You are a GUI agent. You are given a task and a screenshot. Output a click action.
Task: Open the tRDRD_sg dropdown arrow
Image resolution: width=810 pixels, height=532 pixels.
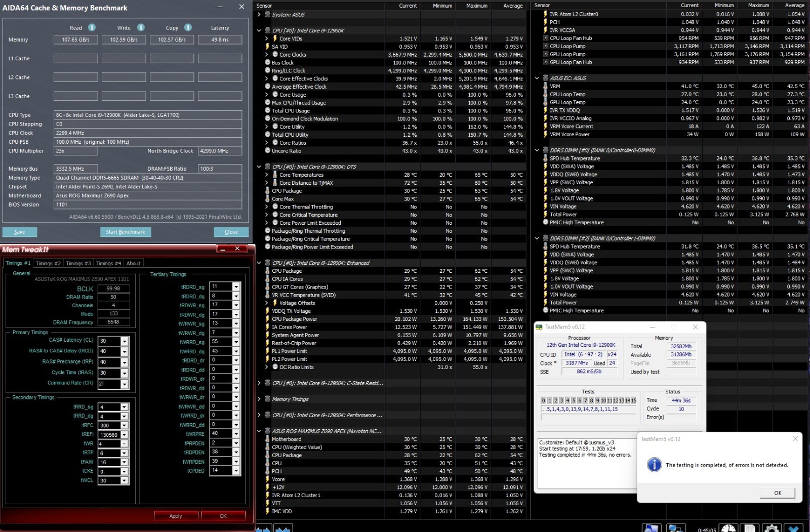coord(236,287)
